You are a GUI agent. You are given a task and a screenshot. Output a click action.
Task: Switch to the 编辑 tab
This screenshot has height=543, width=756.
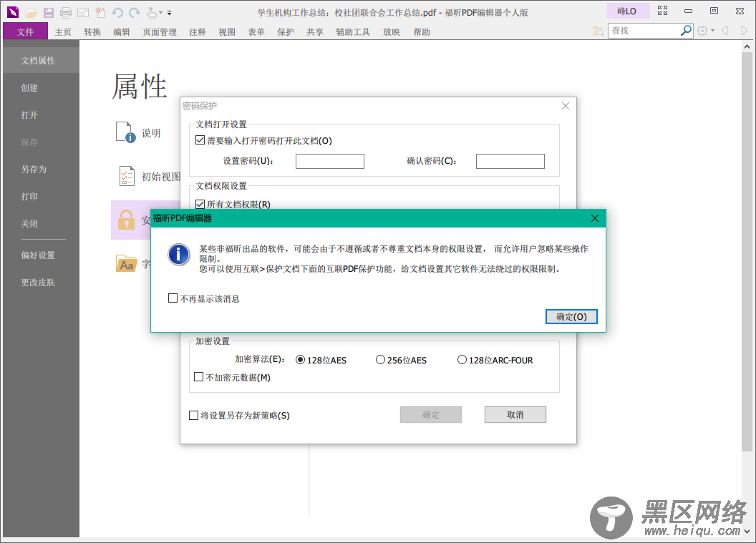pyautogui.click(x=122, y=31)
